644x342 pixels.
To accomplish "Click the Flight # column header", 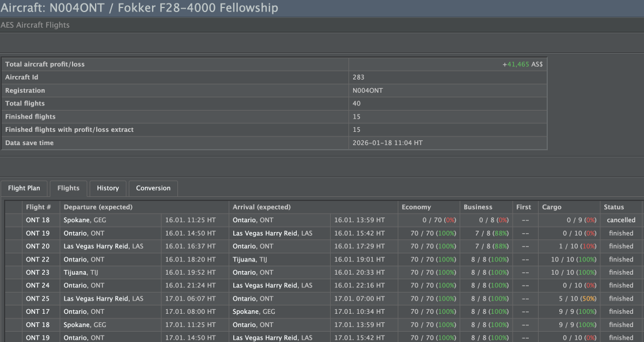I will [x=39, y=207].
